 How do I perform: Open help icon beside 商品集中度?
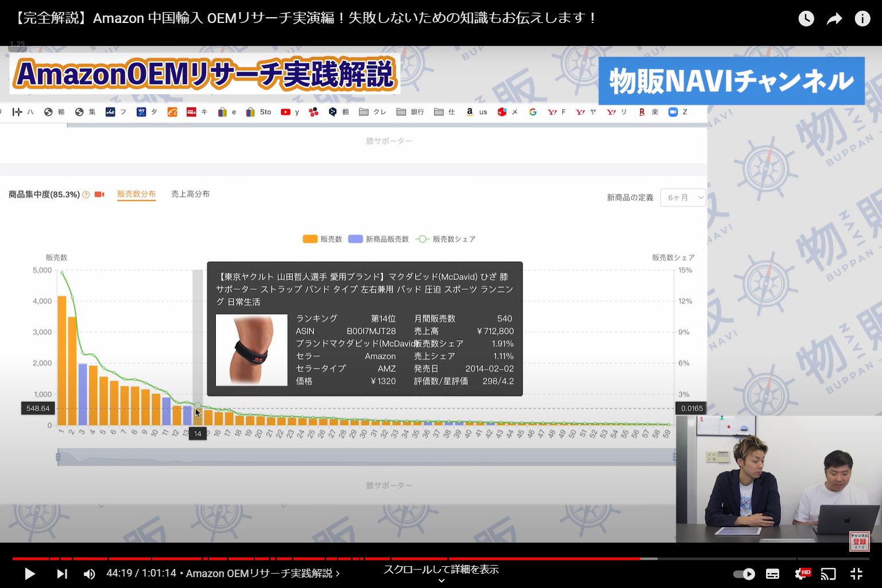pos(86,195)
